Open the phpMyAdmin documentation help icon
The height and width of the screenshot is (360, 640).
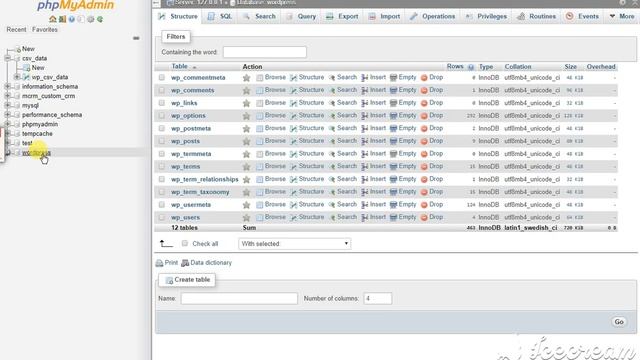pyautogui.click(x=71, y=19)
